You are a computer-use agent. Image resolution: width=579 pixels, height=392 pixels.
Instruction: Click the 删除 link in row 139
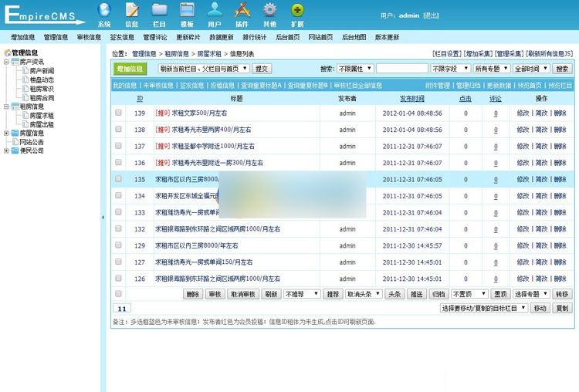click(x=560, y=113)
